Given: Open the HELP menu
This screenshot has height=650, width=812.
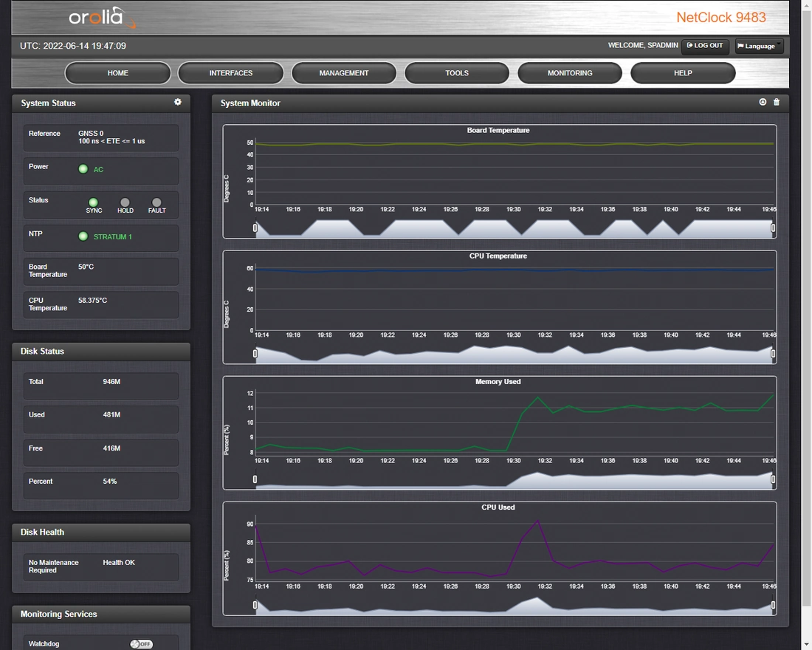Looking at the screenshot, I should [x=683, y=73].
